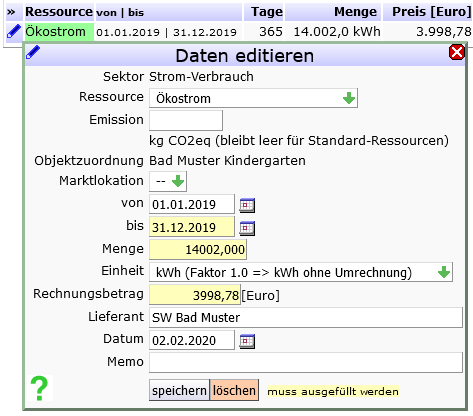Viewport: 473px width, 416px height.
Task: Click the löschen button
Action: (x=234, y=390)
